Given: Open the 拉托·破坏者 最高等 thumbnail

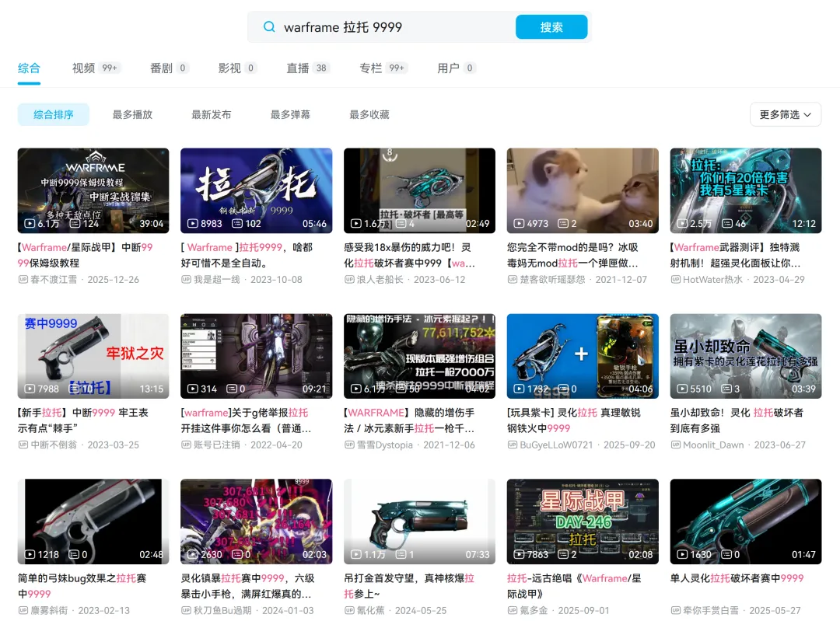Looking at the screenshot, I should 419,190.
